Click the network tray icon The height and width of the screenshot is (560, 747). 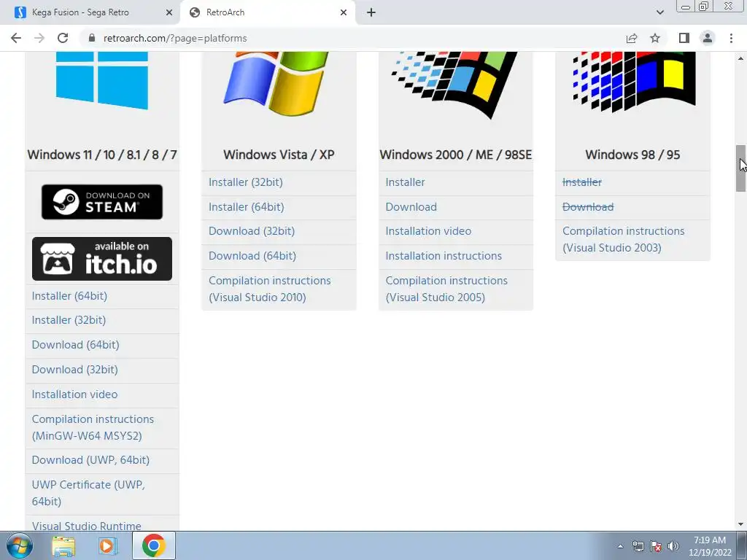pyautogui.click(x=638, y=546)
